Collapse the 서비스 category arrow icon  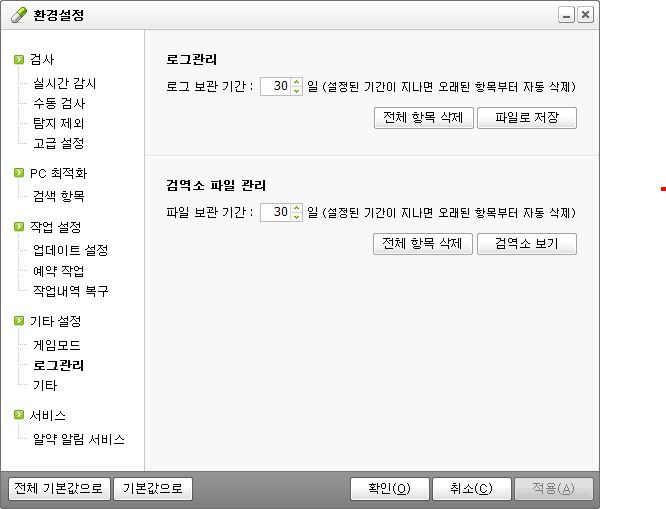pos(19,415)
